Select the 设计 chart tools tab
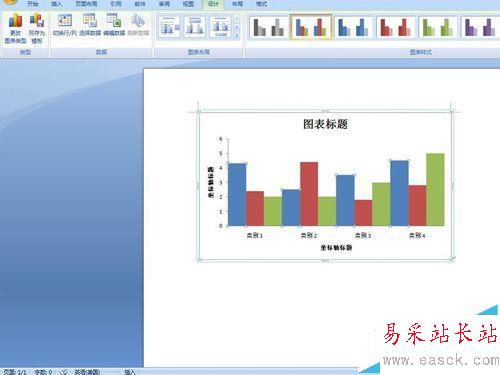Image resolution: width=500 pixels, height=375 pixels. click(213, 4)
